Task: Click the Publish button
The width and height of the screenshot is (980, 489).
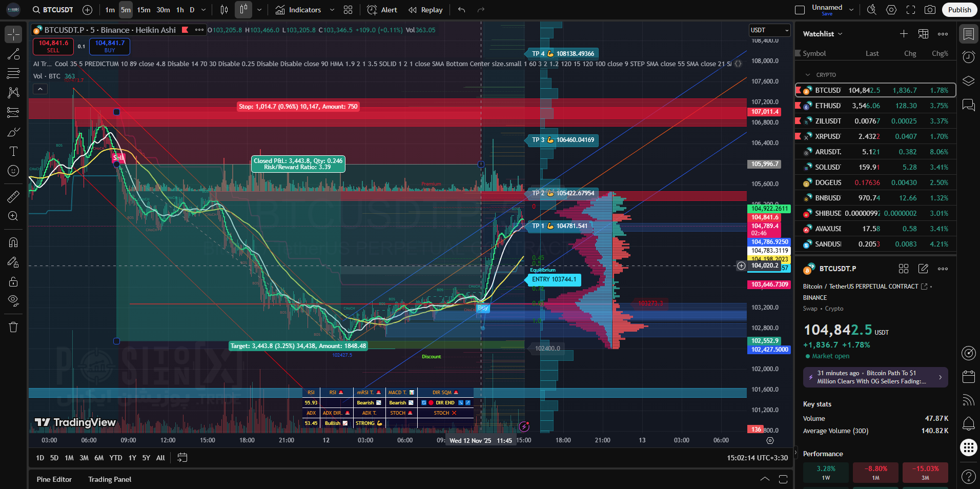Action: (959, 10)
